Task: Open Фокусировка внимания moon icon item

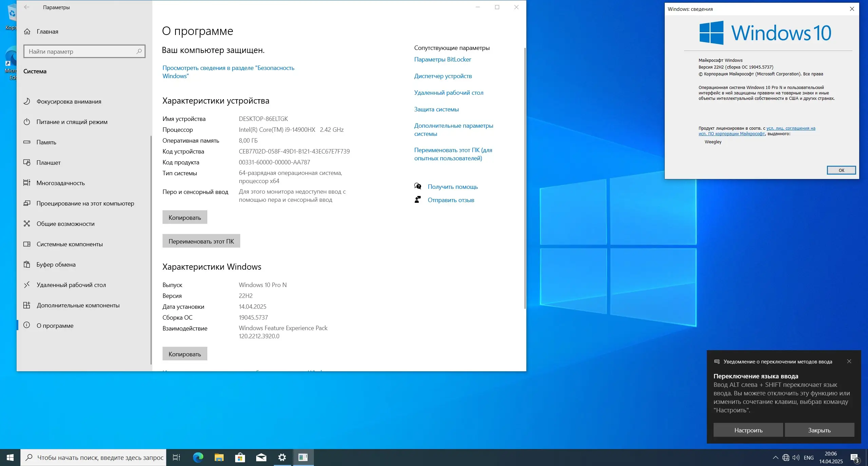Action: point(27,102)
